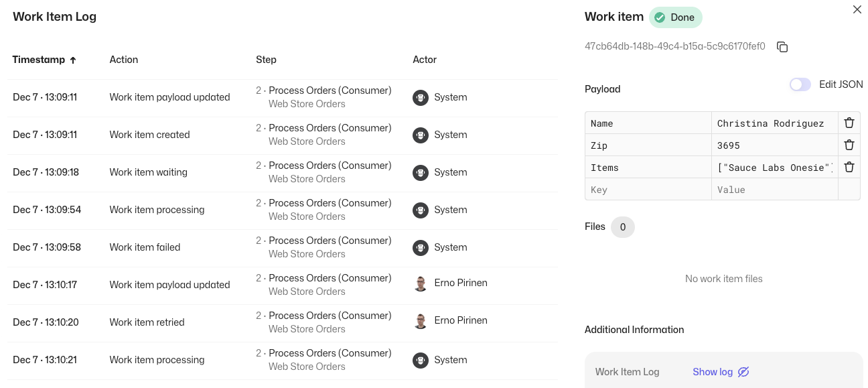Click the Show log external-link icon
868x388 pixels.
click(743, 371)
